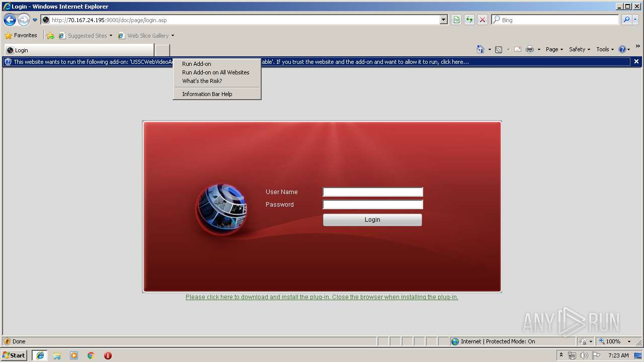
Task: Expand the toolbar overflow chevron
Action: [x=638, y=46]
